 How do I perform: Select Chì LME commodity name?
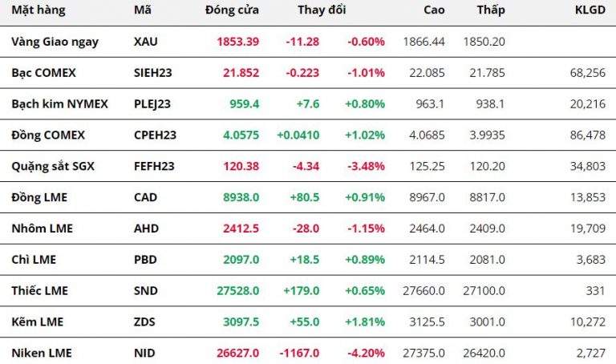coord(34,260)
